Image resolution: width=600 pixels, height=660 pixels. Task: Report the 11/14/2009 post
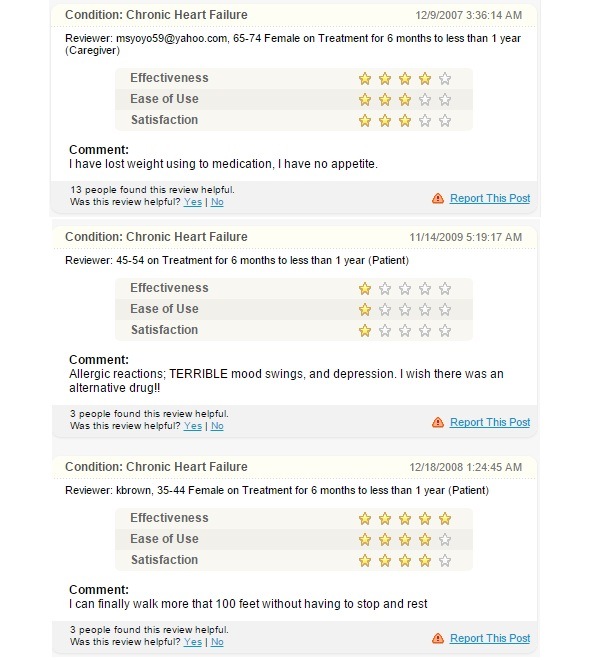pyautogui.click(x=490, y=422)
